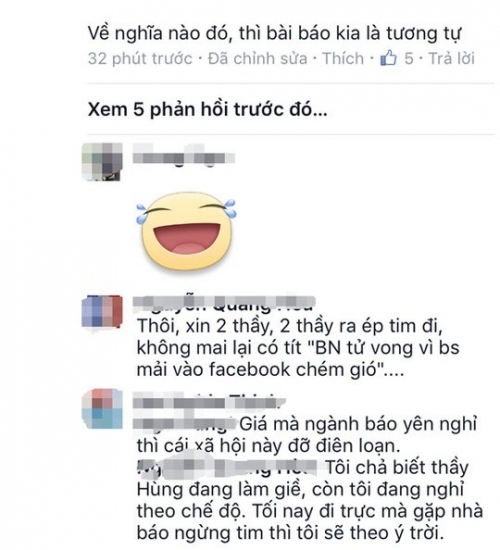Click the blurred tagged name before 'Giá mà'
The height and width of the screenshot is (550, 500).
(185, 424)
